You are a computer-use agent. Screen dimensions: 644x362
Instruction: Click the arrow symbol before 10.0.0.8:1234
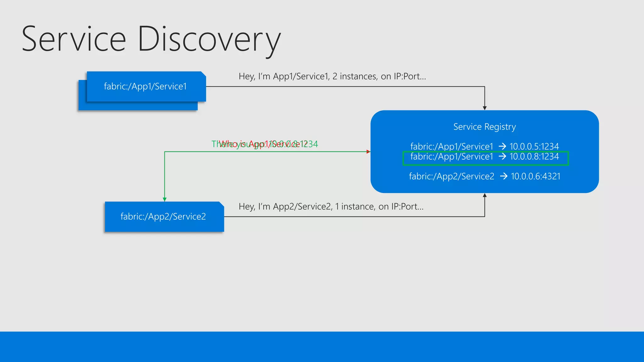coord(502,156)
